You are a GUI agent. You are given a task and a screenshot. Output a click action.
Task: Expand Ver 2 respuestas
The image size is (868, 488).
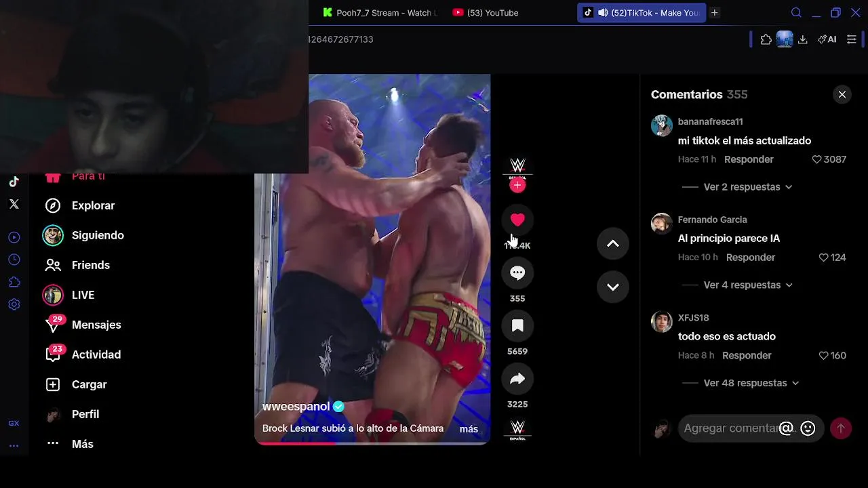[747, 187]
